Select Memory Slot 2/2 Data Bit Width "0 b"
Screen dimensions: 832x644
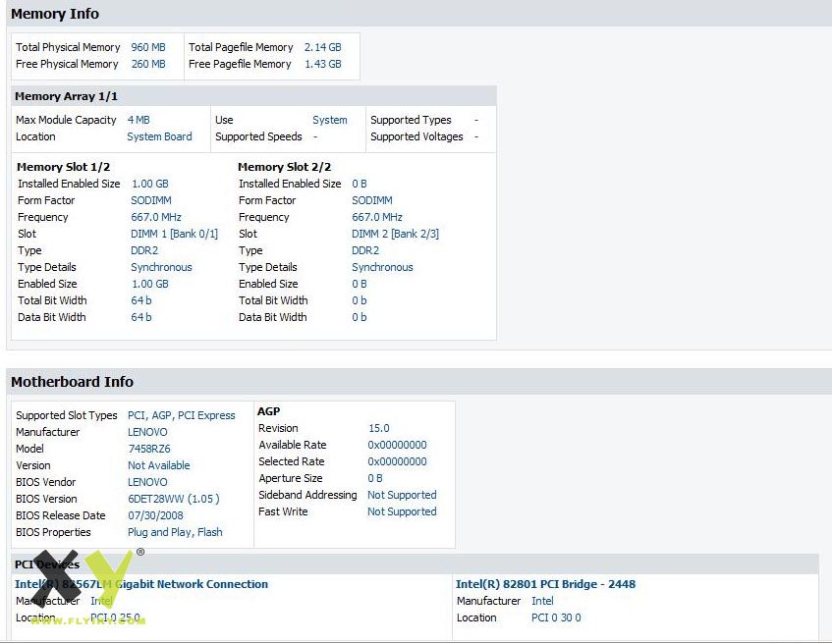point(360,317)
